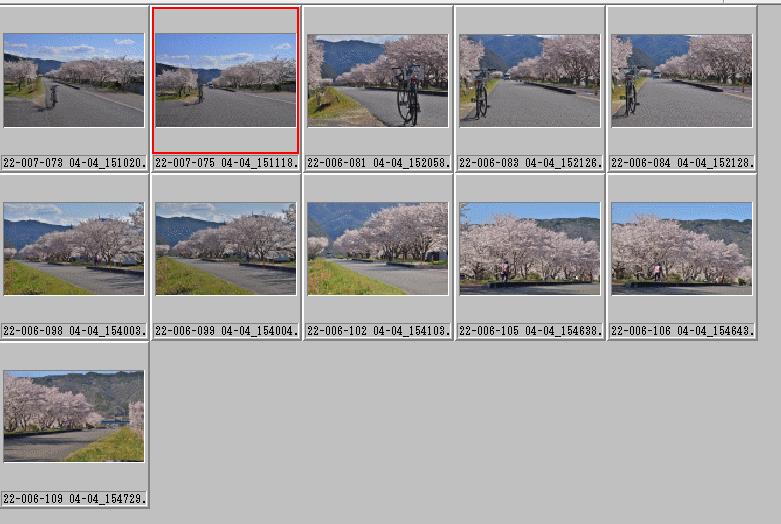Select filename label 22-006-109 04-04_154729

click(75, 498)
